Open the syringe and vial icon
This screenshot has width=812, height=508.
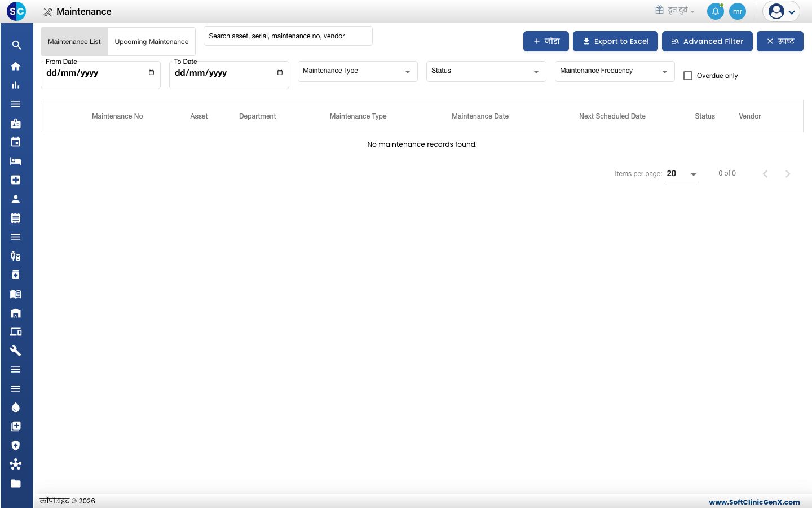[x=16, y=256]
